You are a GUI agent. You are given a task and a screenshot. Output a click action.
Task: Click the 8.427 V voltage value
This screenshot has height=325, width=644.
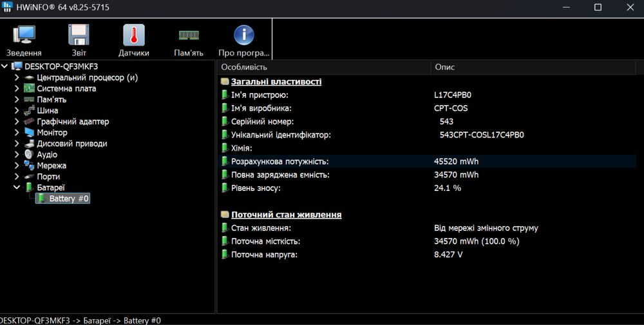[x=448, y=254]
